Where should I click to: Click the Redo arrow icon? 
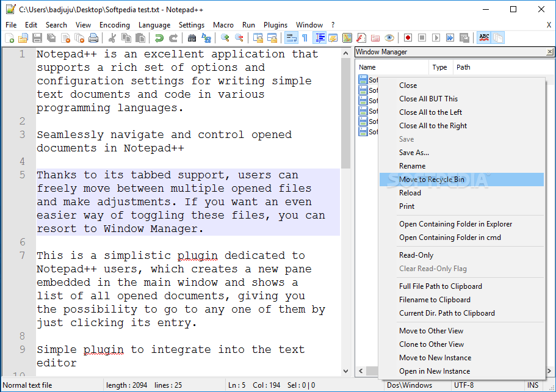point(173,38)
